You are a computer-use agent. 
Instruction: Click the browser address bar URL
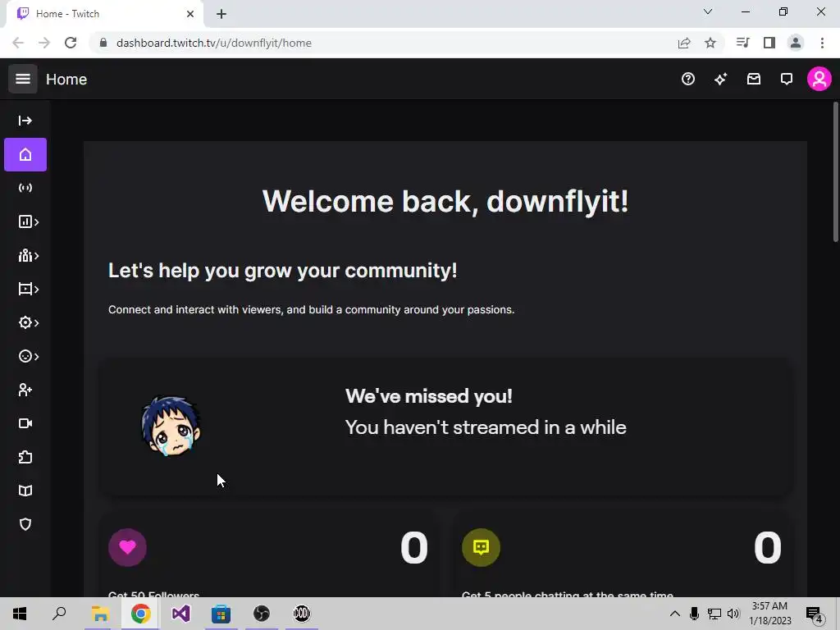coord(214,43)
